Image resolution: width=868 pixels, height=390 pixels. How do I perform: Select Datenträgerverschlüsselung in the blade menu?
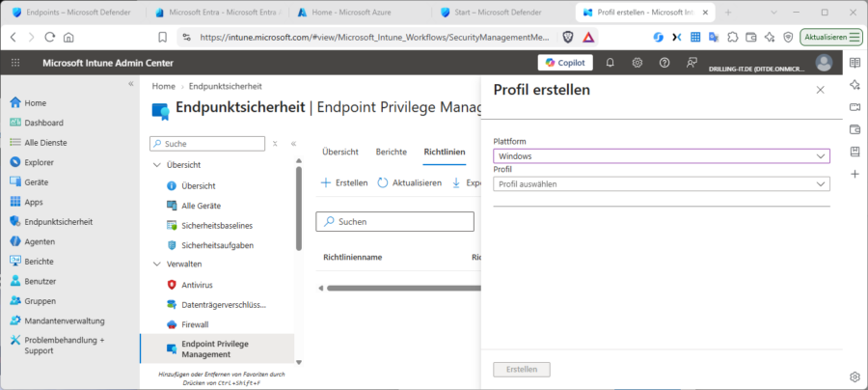tap(216, 305)
